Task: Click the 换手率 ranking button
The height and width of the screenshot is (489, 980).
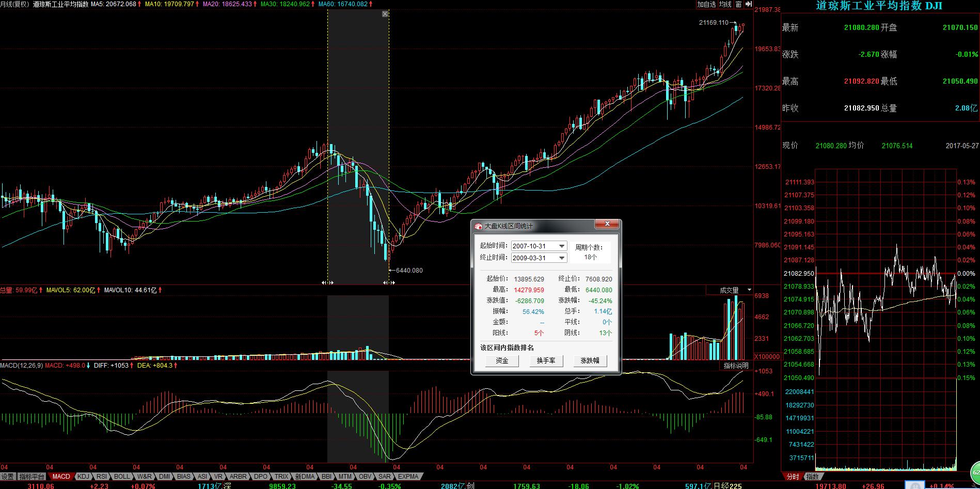Action: 546,361
